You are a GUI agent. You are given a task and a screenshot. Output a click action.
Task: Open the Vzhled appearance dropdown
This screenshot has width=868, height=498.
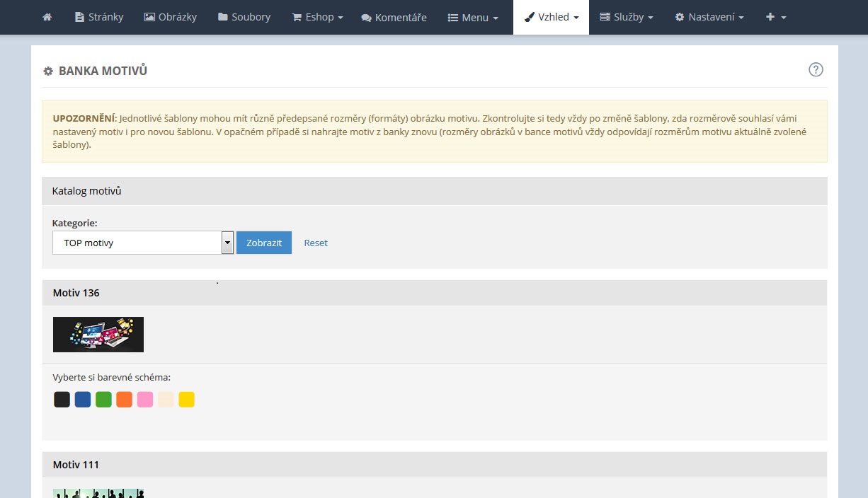[x=551, y=17]
